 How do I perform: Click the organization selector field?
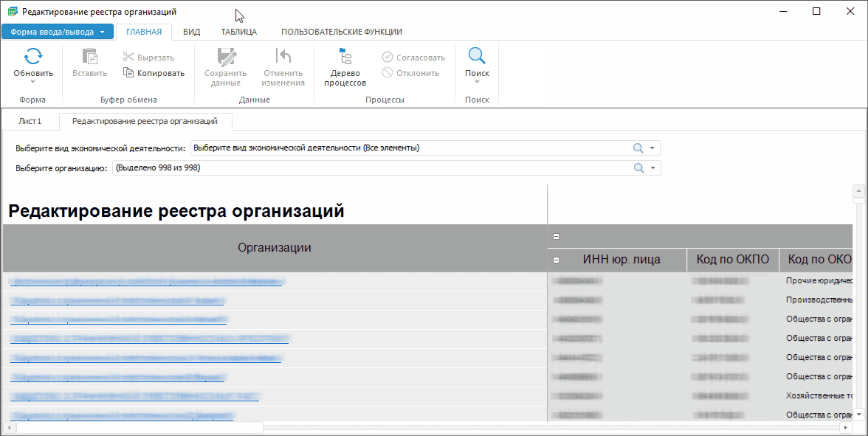coord(387,167)
